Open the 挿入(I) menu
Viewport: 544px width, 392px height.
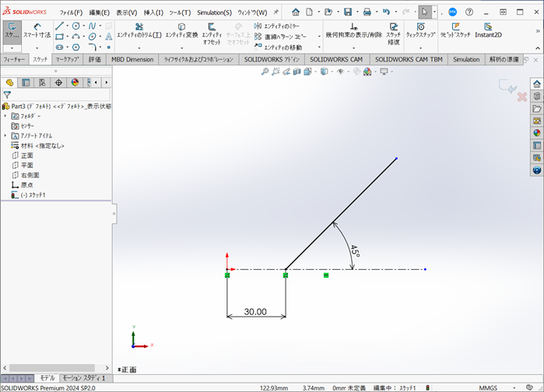tap(153, 12)
